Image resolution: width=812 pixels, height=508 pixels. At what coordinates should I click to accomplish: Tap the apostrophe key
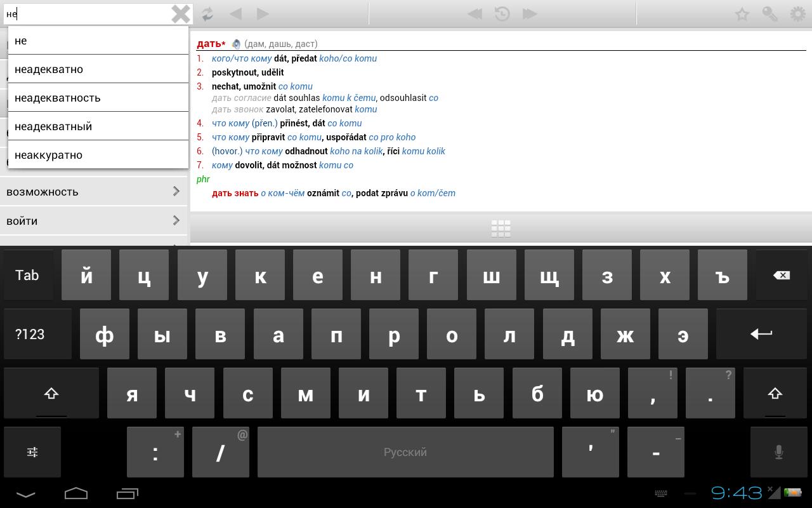tap(591, 452)
